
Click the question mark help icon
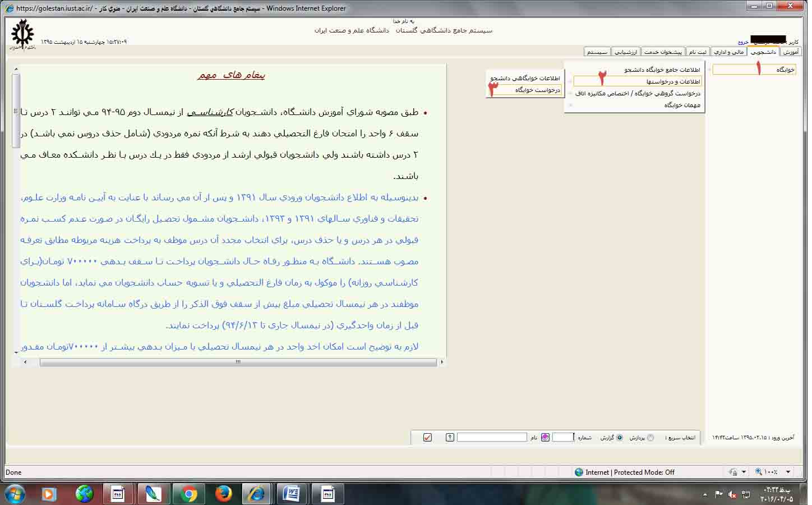(x=450, y=437)
